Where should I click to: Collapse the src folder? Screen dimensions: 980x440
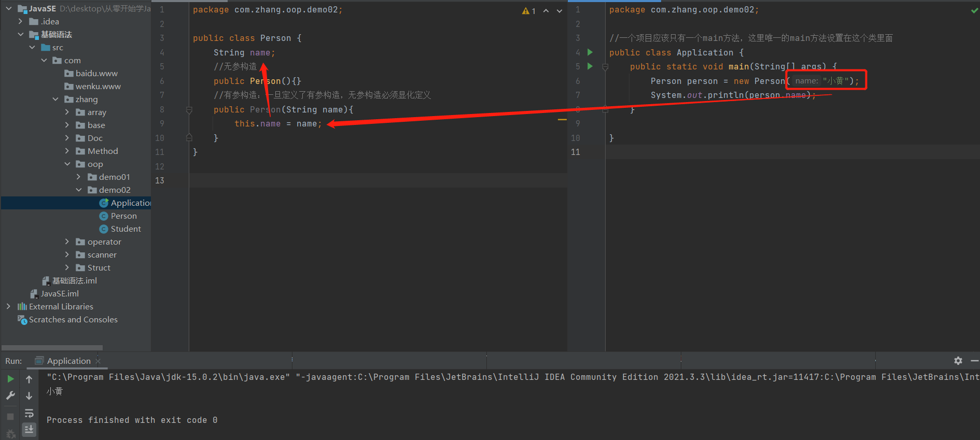pyautogui.click(x=32, y=47)
